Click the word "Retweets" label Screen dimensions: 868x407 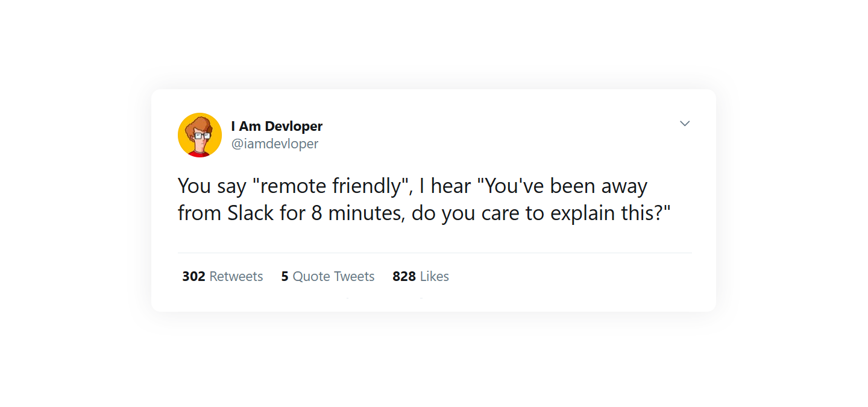(236, 276)
